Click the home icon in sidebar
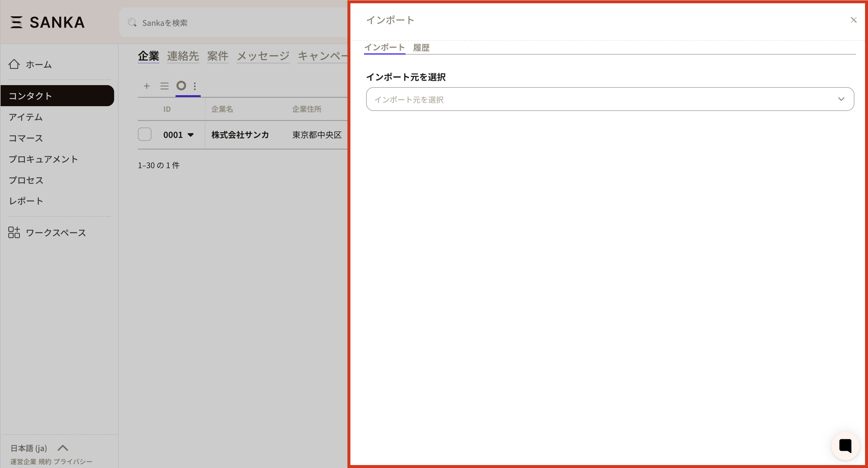The height and width of the screenshot is (468, 868). click(x=14, y=64)
